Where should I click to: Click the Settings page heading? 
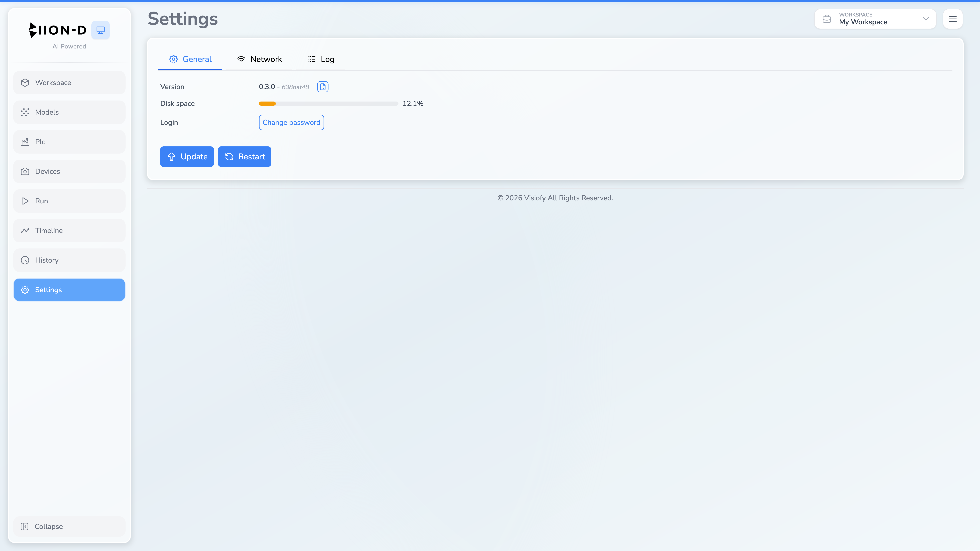pyautogui.click(x=183, y=19)
